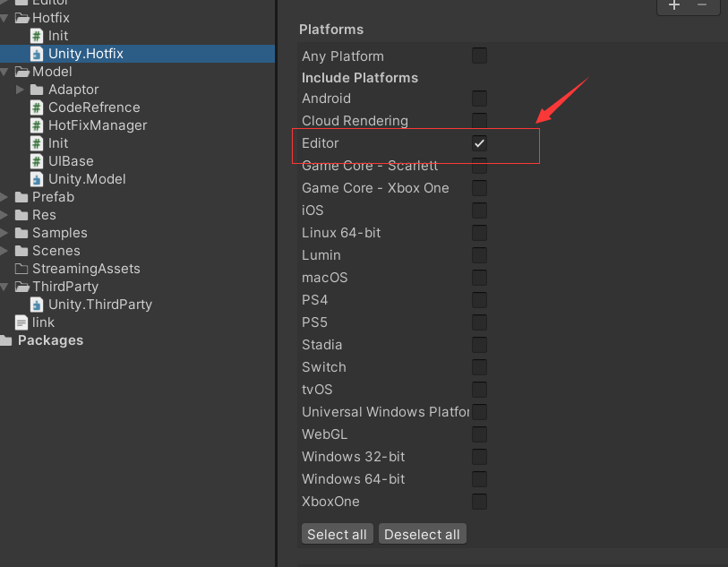Click the script icon next to Init under Hotfix
The width and height of the screenshot is (728, 567).
[38, 36]
